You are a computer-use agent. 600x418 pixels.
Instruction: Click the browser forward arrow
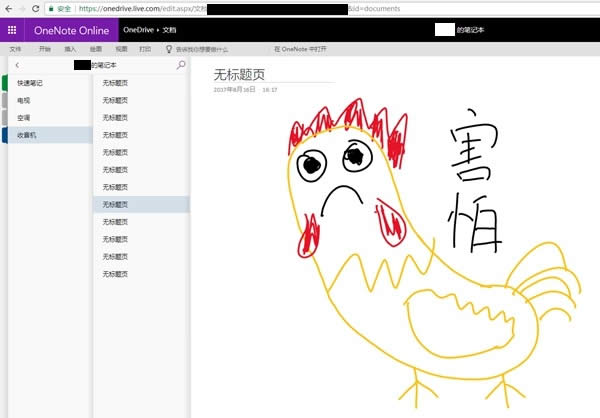[21, 8]
